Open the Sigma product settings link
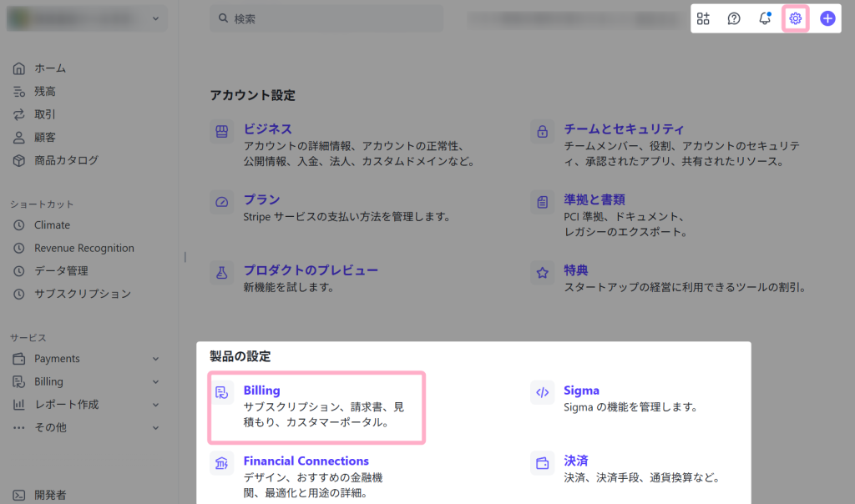Screen dimensions: 855x504 click(x=581, y=391)
